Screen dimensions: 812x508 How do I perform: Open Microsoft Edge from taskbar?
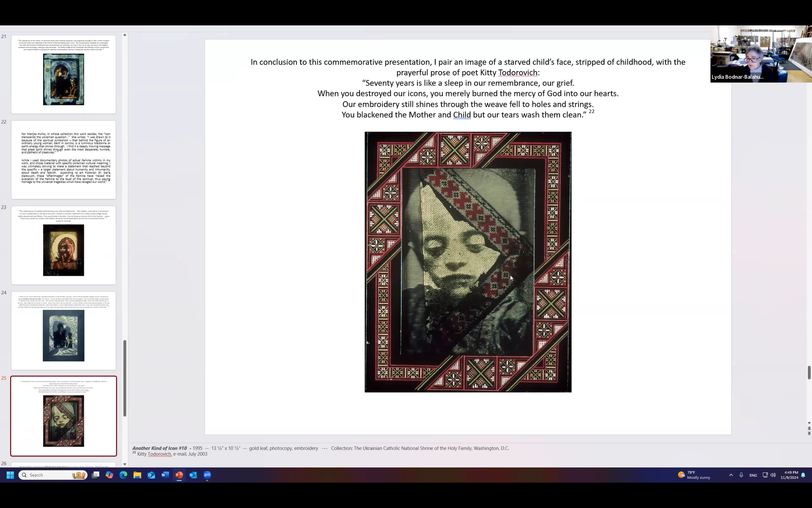click(123, 475)
